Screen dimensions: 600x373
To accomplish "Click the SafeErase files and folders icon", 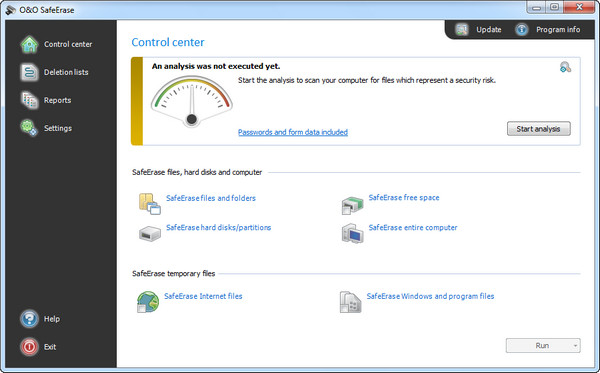I will (x=150, y=204).
